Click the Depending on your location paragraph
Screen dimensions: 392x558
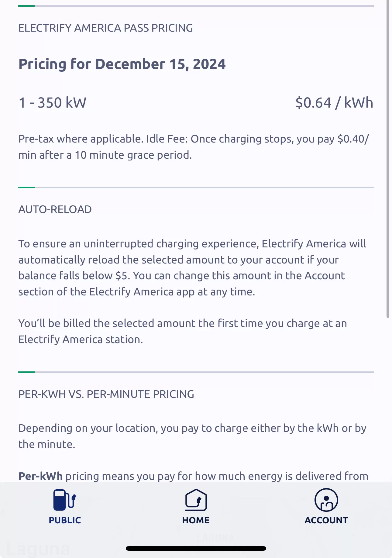(x=192, y=436)
